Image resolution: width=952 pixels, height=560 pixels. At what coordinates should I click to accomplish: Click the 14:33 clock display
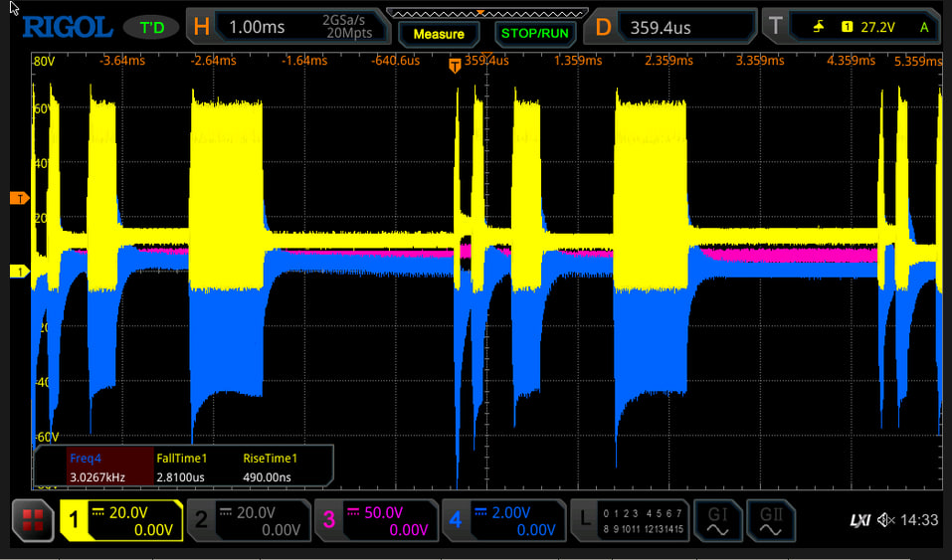pyautogui.click(x=919, y=520)
